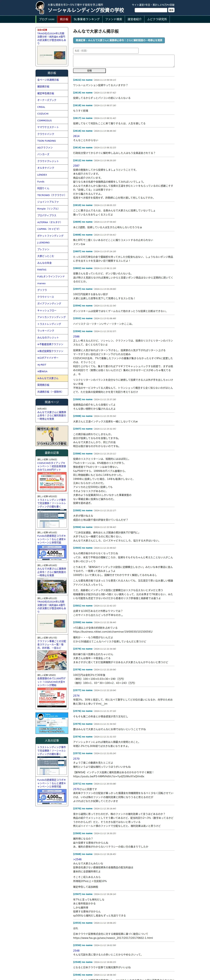This screenshot has height=980, width=210.
Task: Open the ラッキーバンク board link
Action: click(x=52, y=331)
